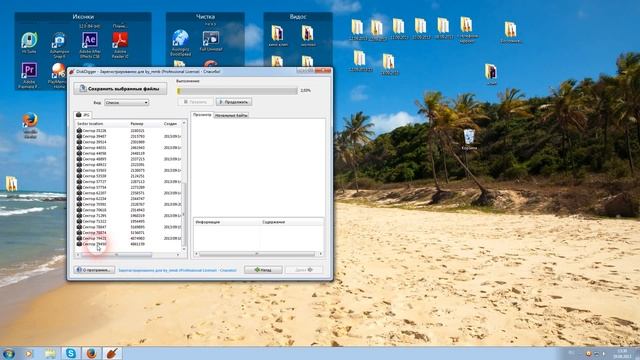Open Windows Explorer from the taskbar
This screenshot has width=640, height=360.
[50, 353]
